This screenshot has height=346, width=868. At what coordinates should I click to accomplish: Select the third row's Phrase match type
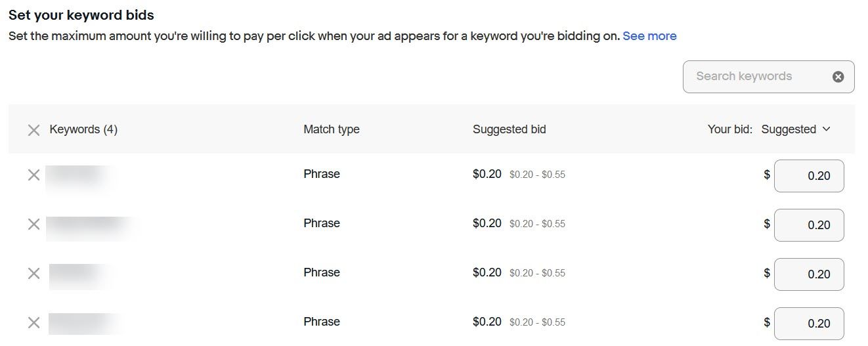pos(322,272)
